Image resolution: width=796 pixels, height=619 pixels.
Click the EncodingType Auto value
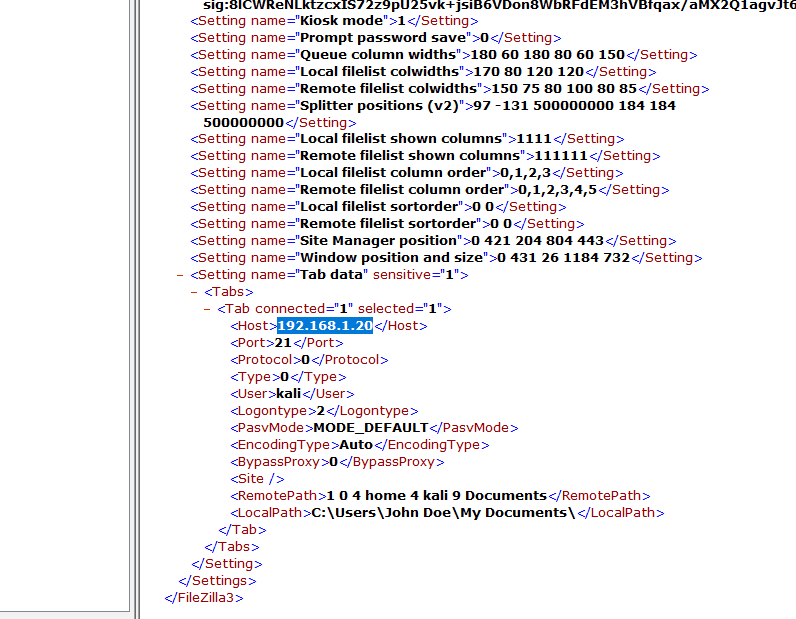point(356,445)
